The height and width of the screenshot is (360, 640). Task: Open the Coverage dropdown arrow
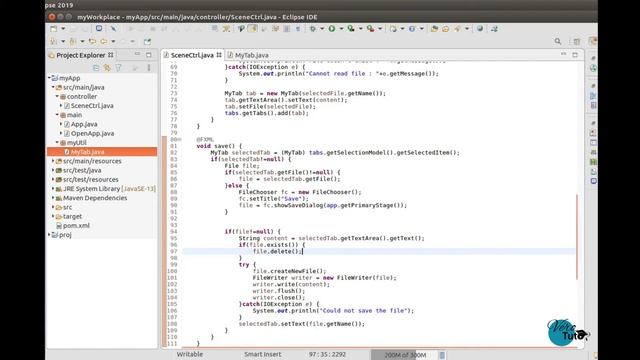360,29
